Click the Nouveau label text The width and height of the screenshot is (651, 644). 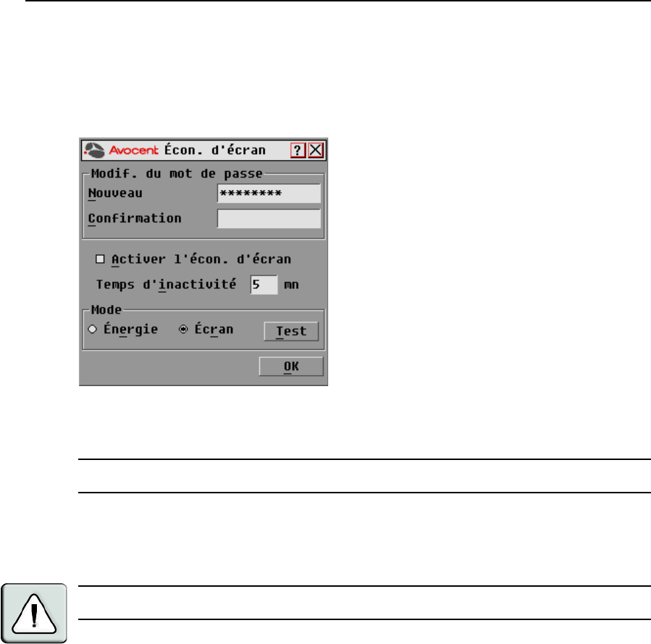click(115, 193)
